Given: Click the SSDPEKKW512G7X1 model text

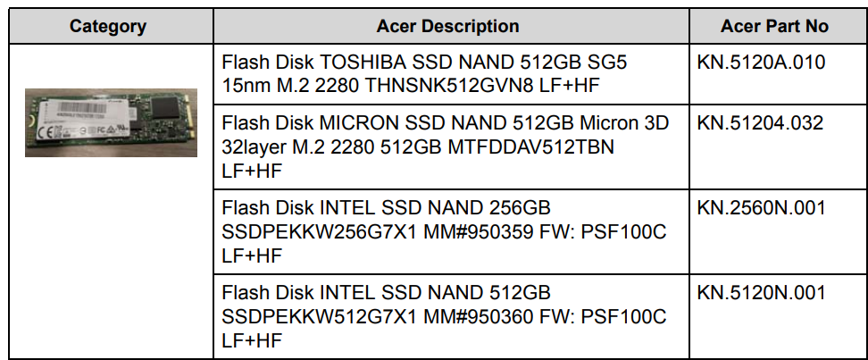Looking at the screenshot, I should [x=319, y=316].
